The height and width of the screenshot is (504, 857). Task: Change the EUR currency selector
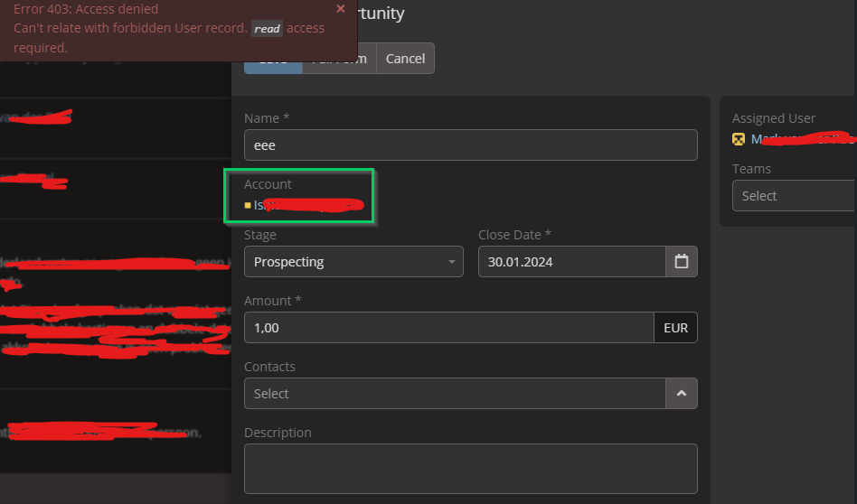point(675,328)
